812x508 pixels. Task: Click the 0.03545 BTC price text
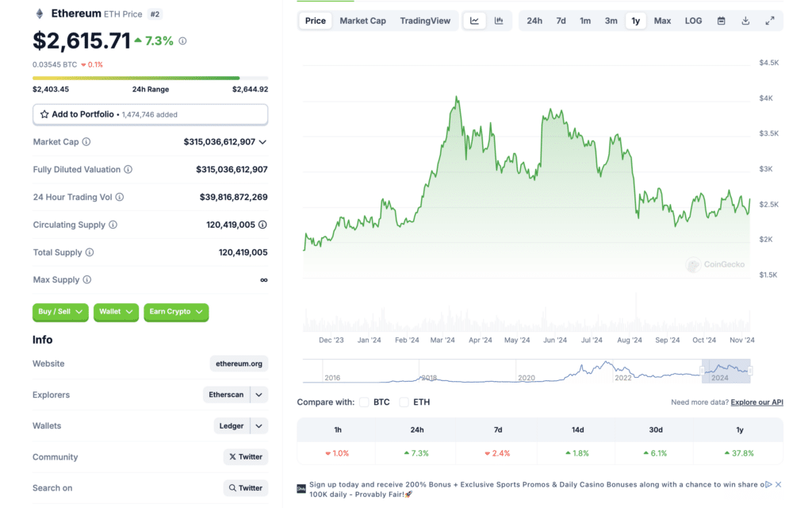55,65
